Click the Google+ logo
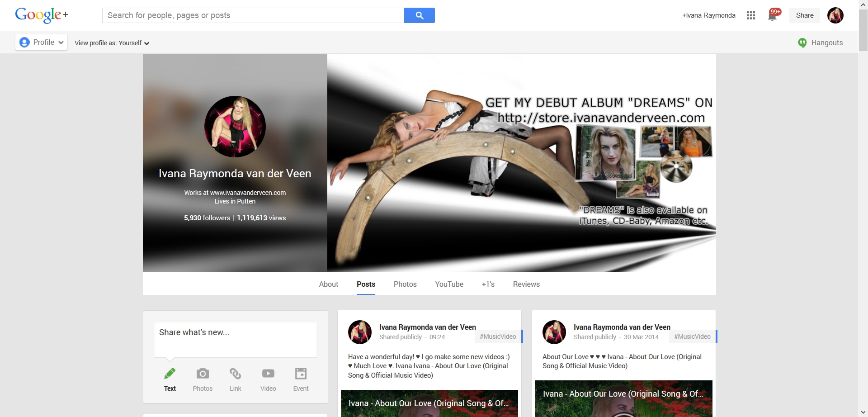Viewport: 868px width, 417px height. tap(42, 15)
